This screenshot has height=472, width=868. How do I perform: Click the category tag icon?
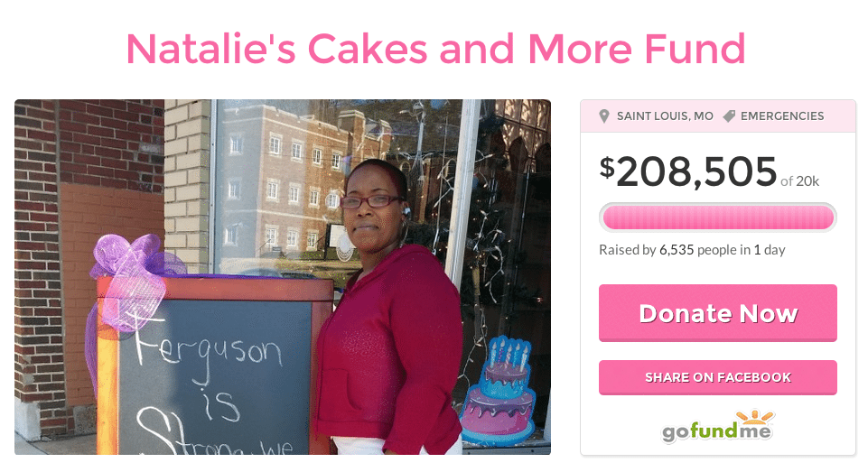coord(729,116)
